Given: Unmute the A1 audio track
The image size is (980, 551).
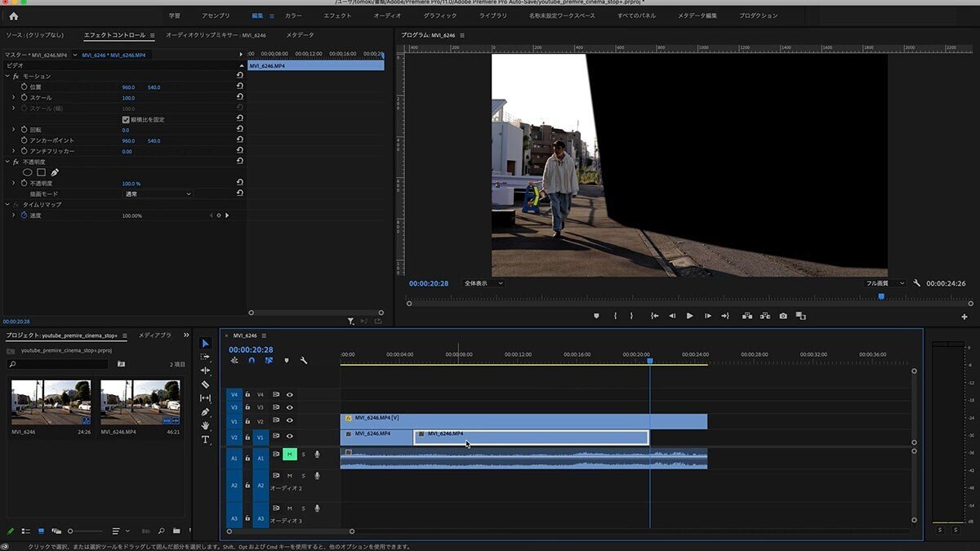Looking at the screenshot, I should 289,454.
